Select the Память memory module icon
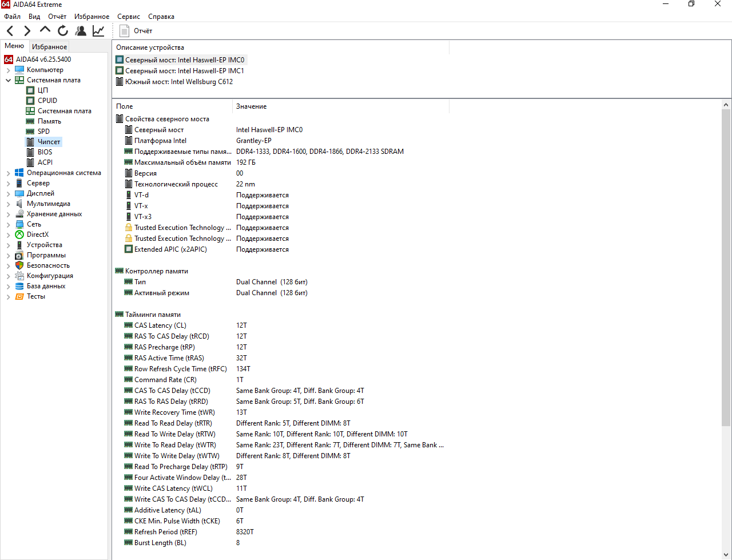Image resolution: width=732 pixels, height=560 pixels. (31, 121)
